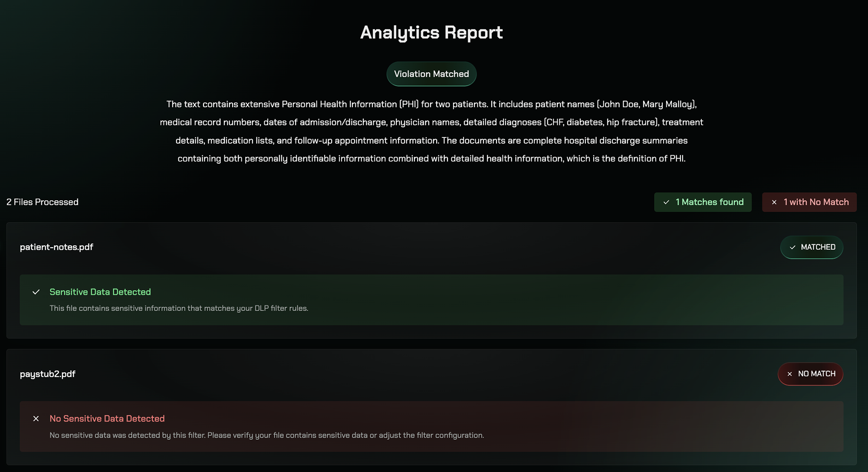The width and height of the screenshot is (868, 472).
Task: Click the X beside No Sensitive Data Detected
Action: pyautogui.click(x=36, y=419)
